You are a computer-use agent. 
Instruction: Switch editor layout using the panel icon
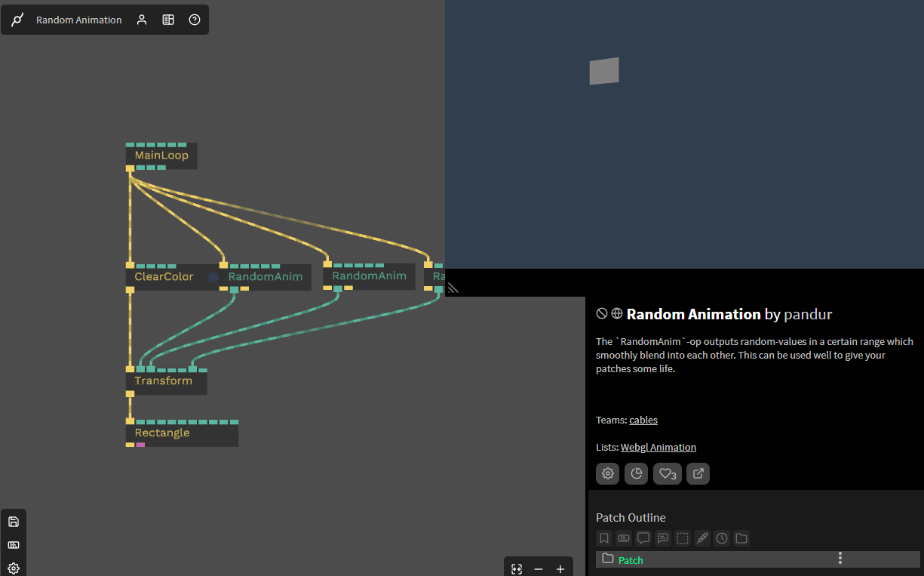(x=168, y=20)
